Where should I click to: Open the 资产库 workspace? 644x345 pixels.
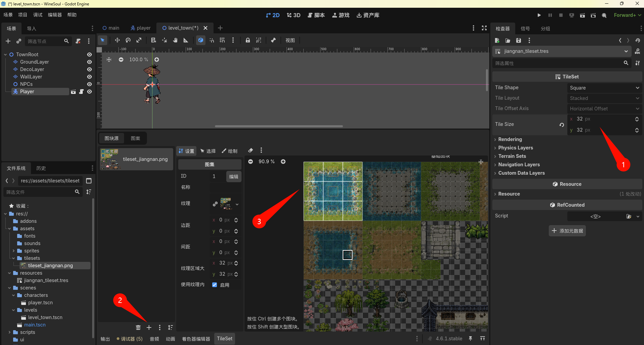point(368,15)
